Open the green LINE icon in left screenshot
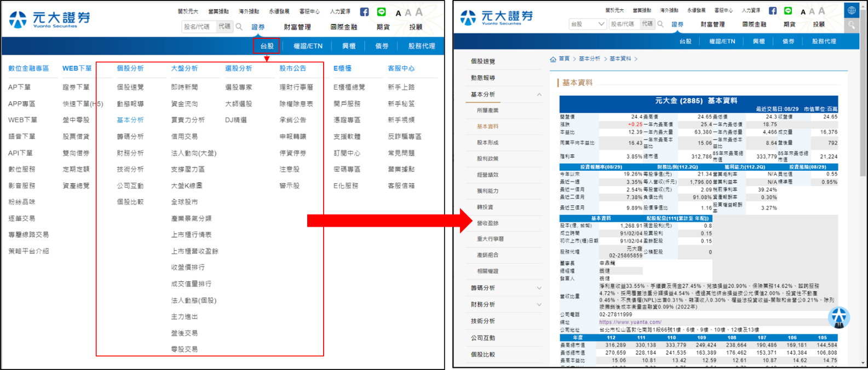Viewport: 868px width, 370px height. (x=382, y=11)
